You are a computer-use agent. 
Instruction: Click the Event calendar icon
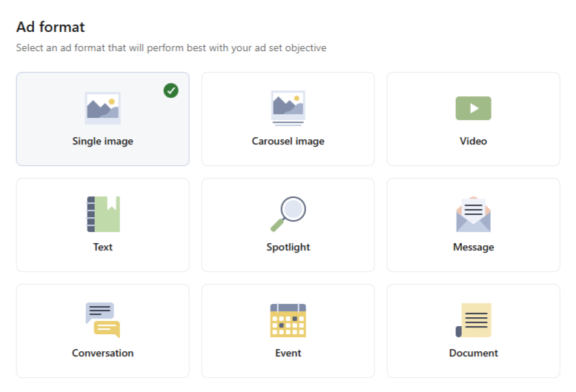[288, 320]
